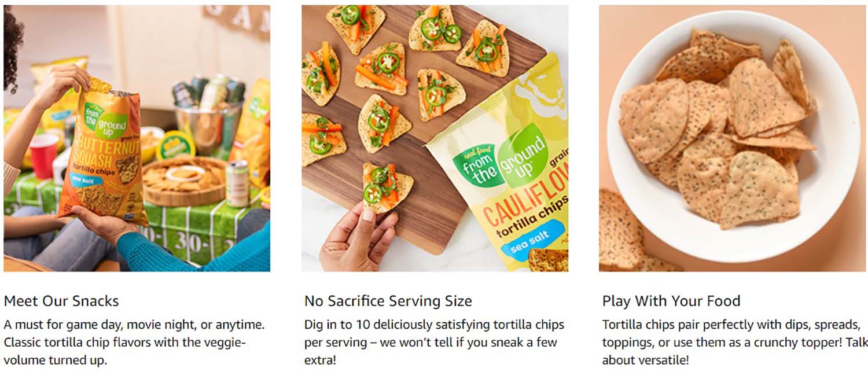
Task: Click the 'Meet Our Snacks' heading
Action: [61, 301]
